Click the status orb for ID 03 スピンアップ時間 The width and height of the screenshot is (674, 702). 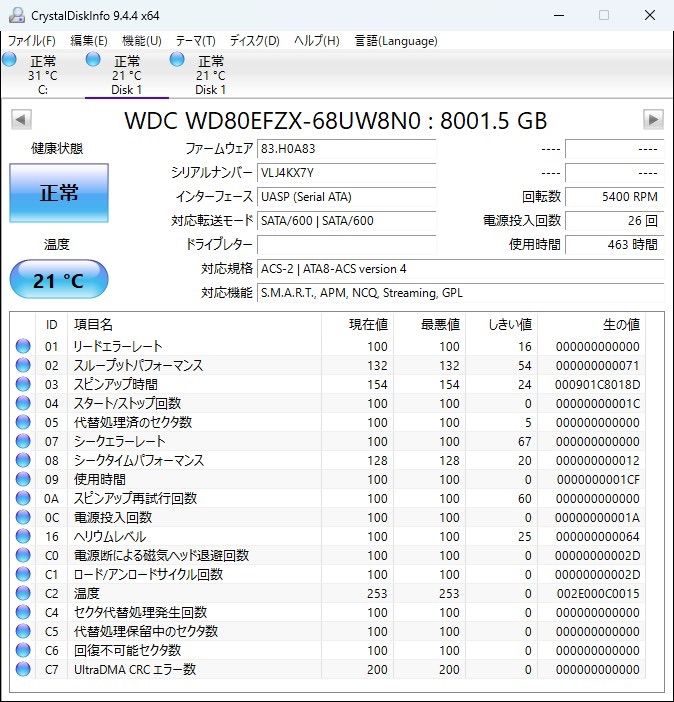23,384
